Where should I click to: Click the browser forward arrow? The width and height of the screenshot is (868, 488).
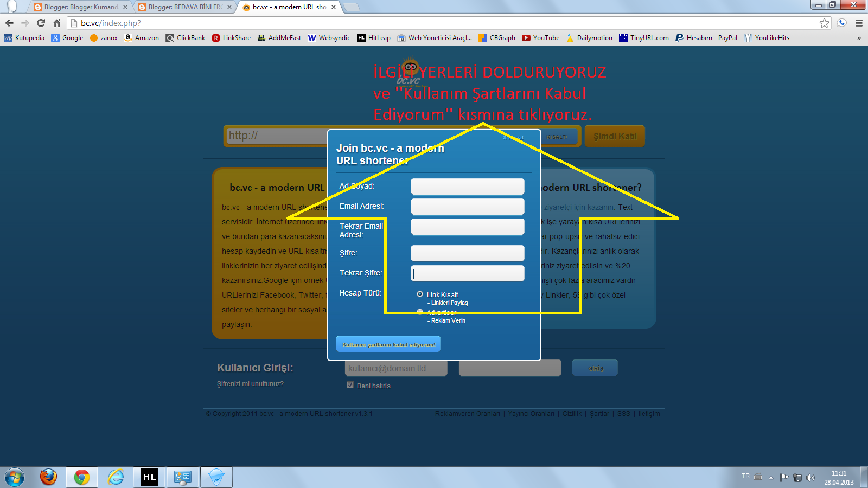point(25,23)
